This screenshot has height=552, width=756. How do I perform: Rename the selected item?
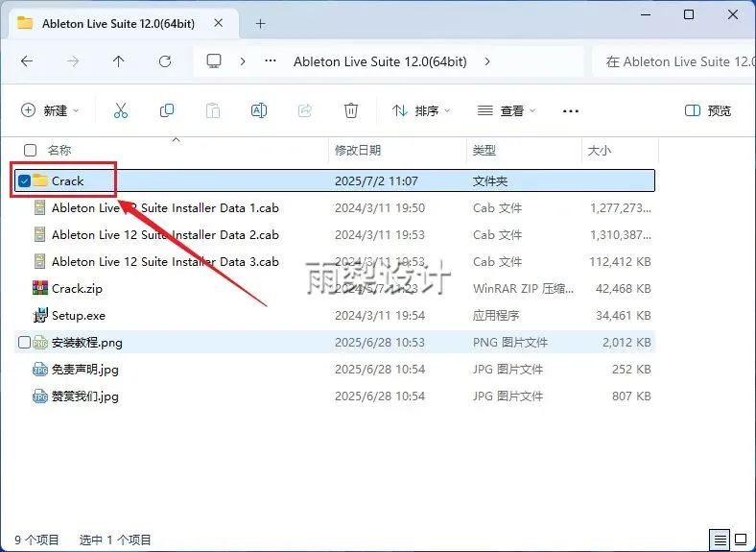click(259, 110)
